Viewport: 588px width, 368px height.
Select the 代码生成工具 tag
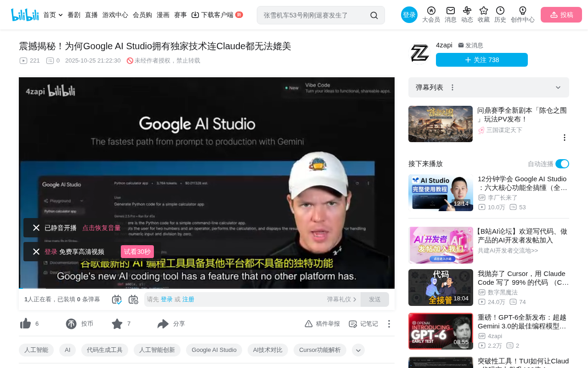pyautogui.click(x=105, y=350)
